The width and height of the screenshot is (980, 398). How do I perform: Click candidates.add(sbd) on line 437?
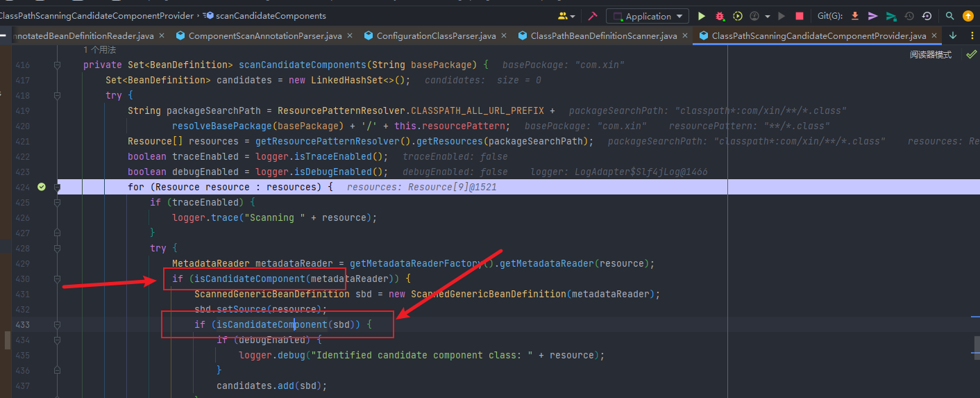[271, 385]
